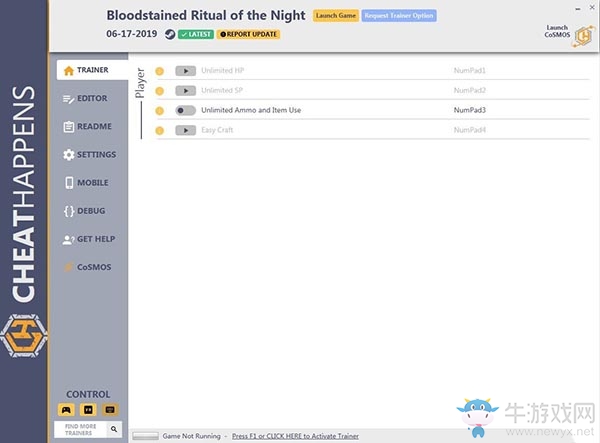Open the Mobile tab
Screen dimensions: 600x443
click(x=86, y=182)
